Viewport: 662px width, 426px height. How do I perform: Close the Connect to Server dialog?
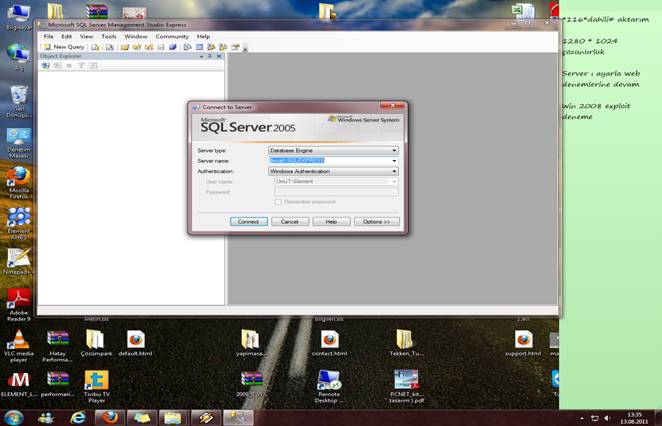(x=392, y=106)
